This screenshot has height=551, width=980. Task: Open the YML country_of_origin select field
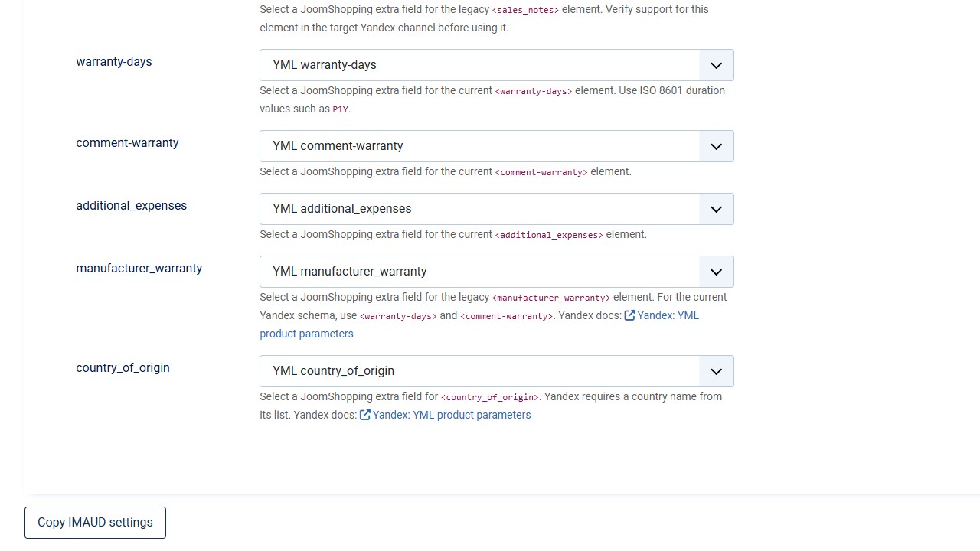point(497,371)
